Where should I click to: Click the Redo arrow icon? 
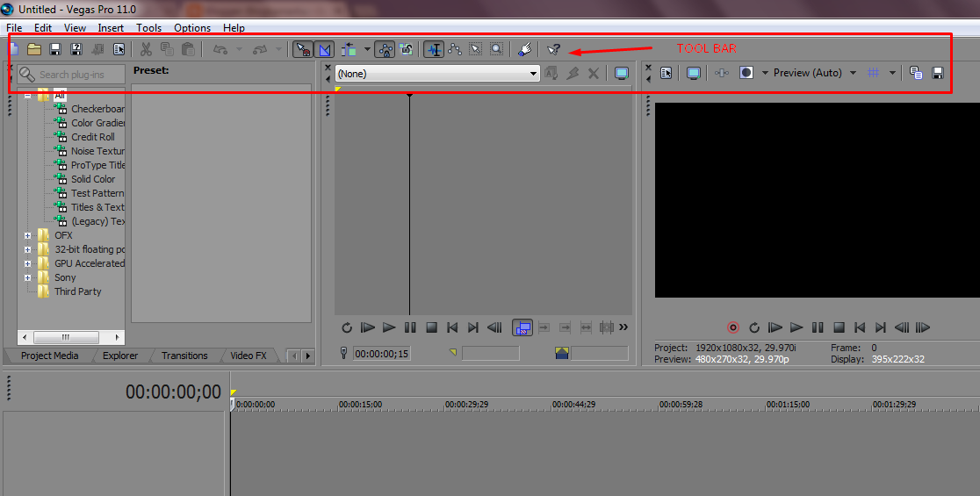click(x=259, y=49)
